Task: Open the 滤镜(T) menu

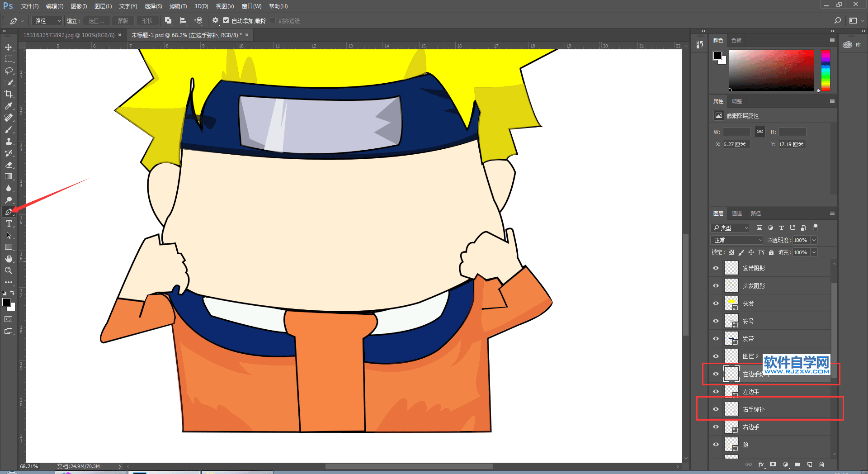Action: point(178,6)
